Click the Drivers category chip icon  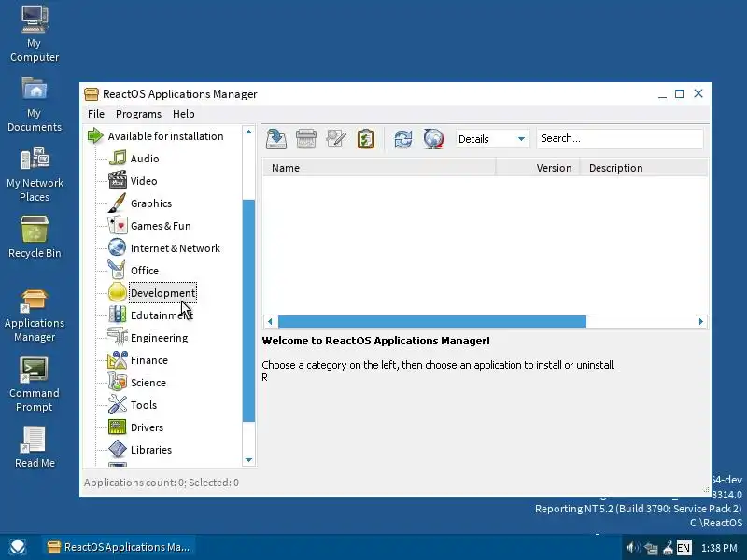[x=118, y=427]
